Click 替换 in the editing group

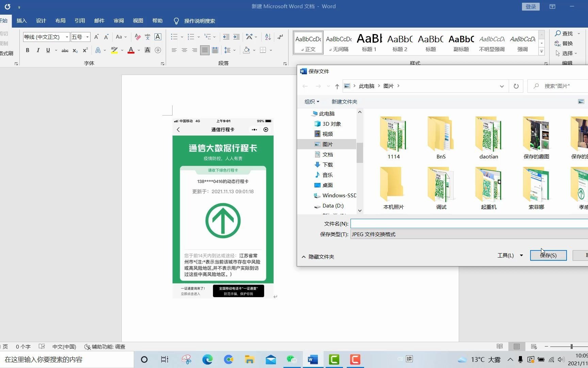pos(564,43)
